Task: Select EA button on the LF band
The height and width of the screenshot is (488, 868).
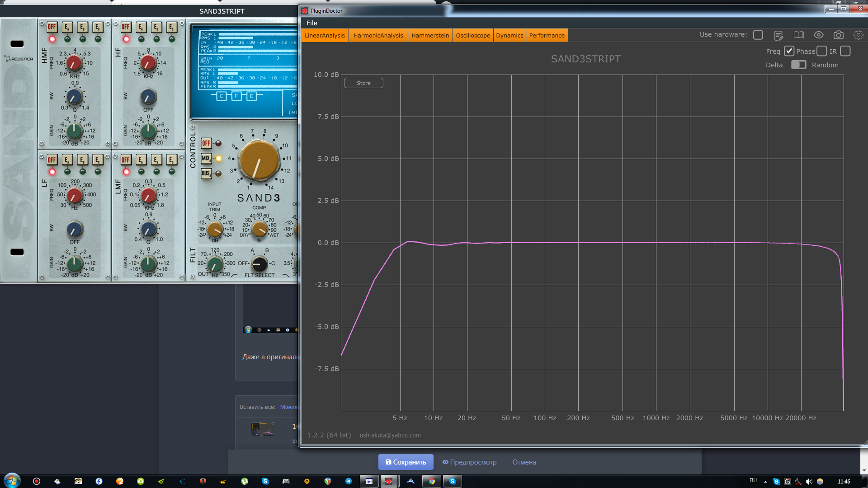Action: 67,160
